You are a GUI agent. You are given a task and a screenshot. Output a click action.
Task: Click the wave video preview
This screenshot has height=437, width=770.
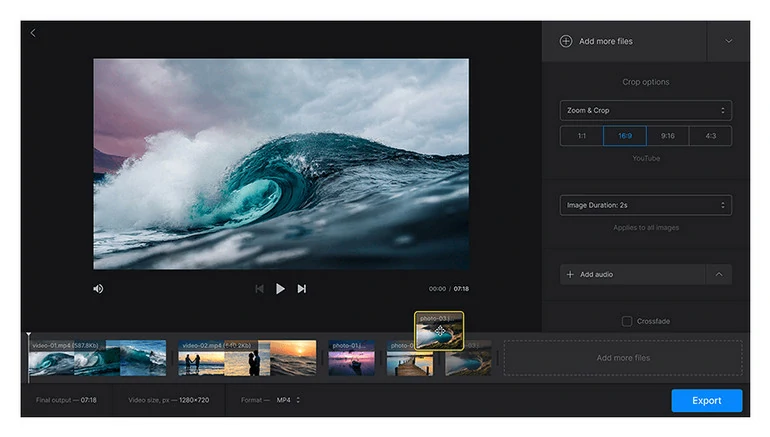click(281, 164)
